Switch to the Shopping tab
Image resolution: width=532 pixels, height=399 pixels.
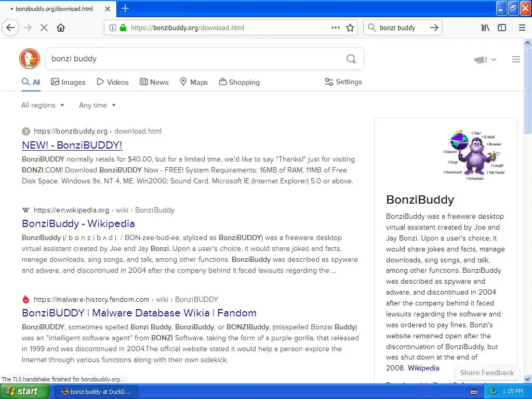[x=239, y=82]
